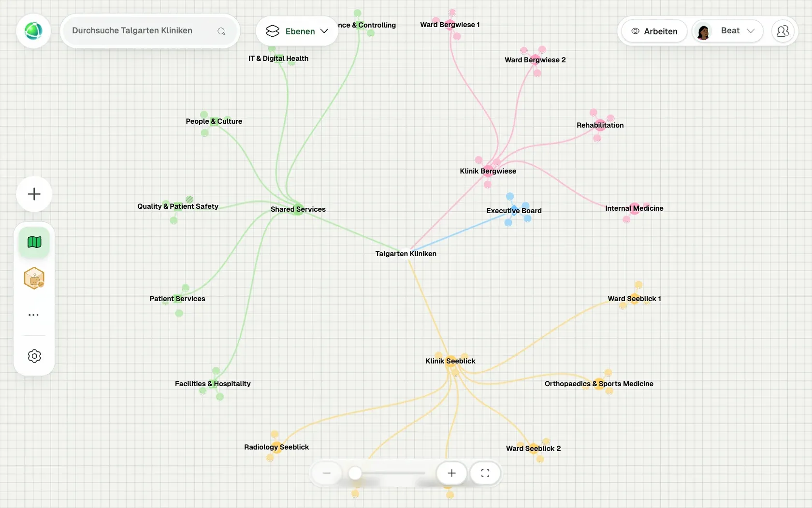
Task: Click the Ward Seeblick 1 node
Action: click(635, 299)
